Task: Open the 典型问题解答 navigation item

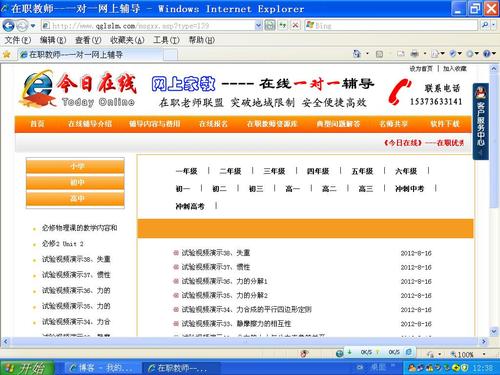Action: (x=338, y=124)
